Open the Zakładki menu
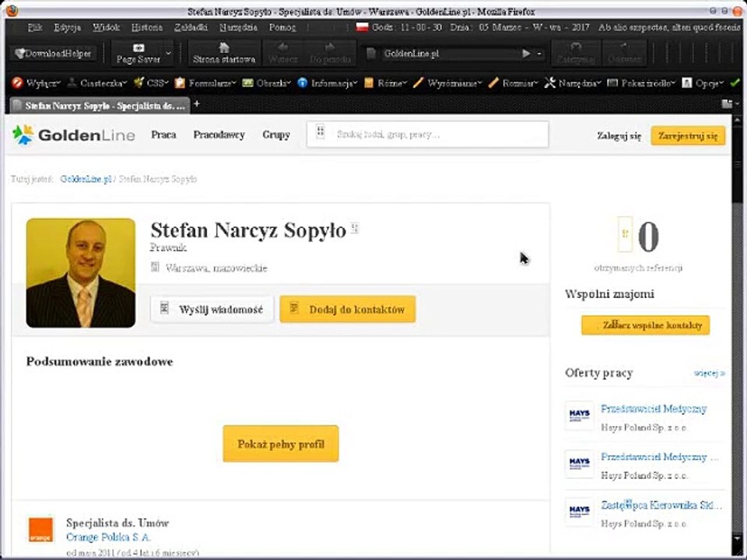The image size is (747, 560). click(191, 27)
